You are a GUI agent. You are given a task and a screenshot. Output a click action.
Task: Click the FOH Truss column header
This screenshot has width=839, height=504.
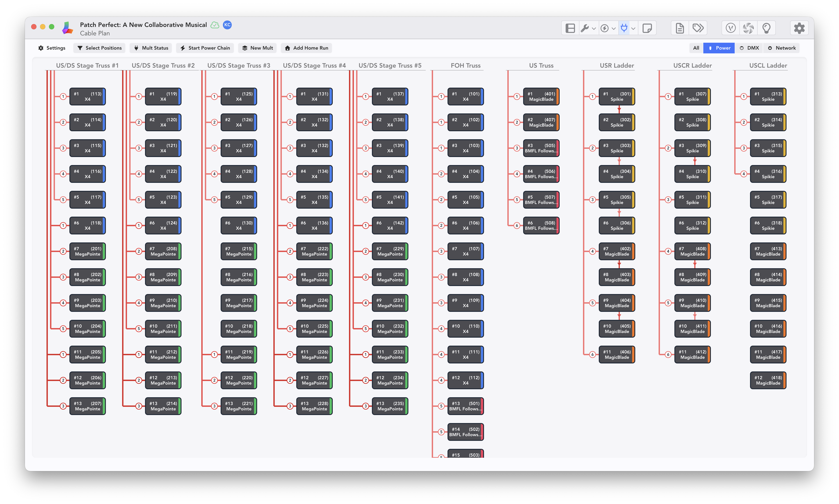[x=466, y=66]
